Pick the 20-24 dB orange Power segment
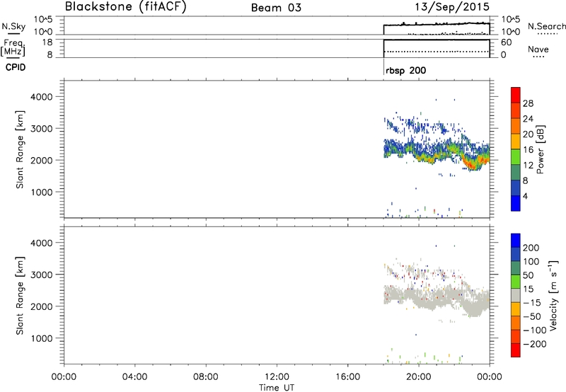Screen dimensions: 566x392 click(516, 127)
